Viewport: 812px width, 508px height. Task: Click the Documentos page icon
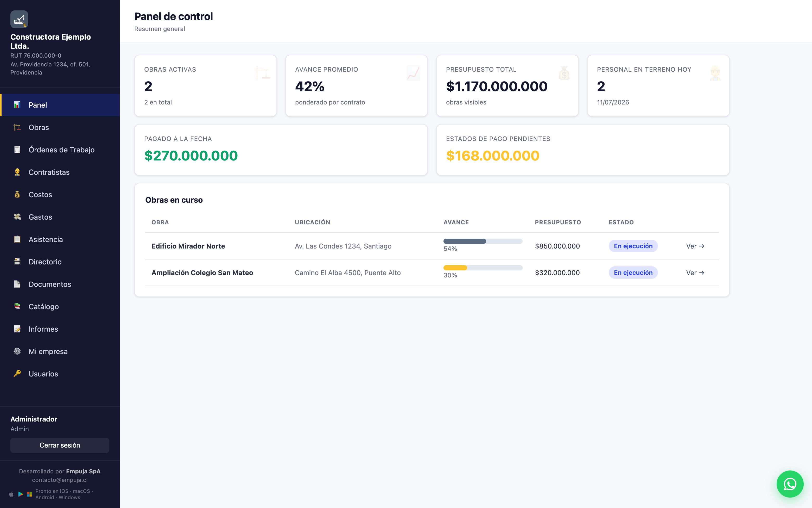(x=17, y=284)
